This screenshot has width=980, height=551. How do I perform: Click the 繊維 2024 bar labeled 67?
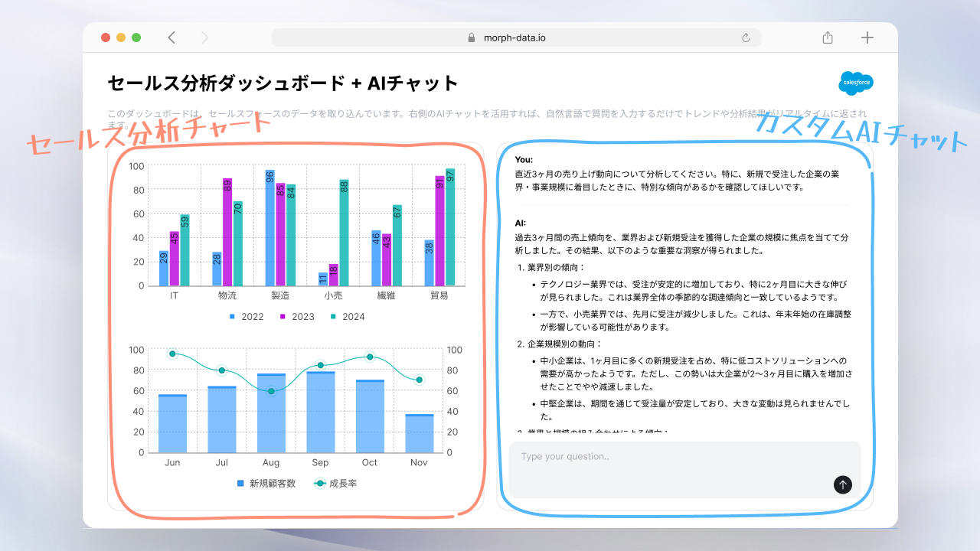coord(397,246)
